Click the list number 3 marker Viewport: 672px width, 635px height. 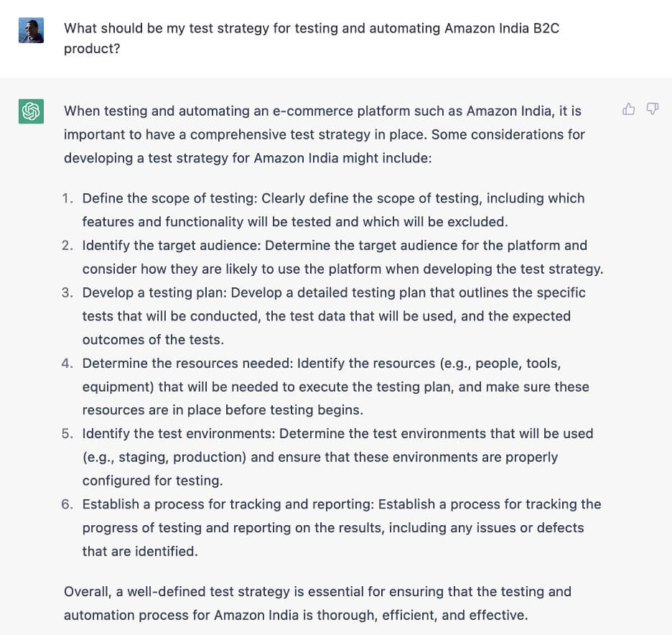67,292
